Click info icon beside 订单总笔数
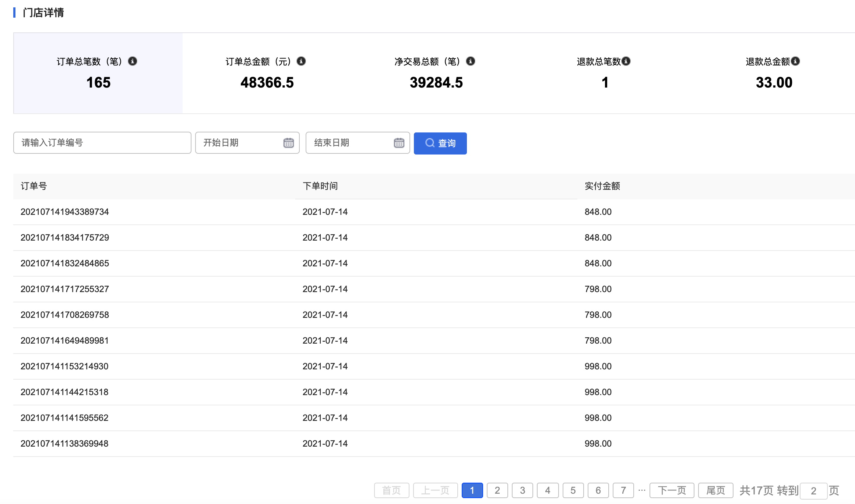 [x=133, y=61]
